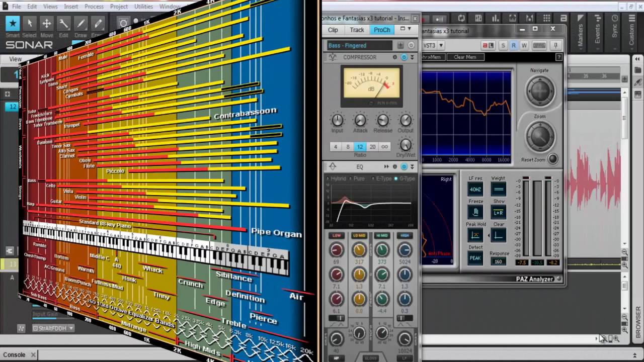Screen dimensions: 644x362
Task: Switch to the Track tab
Action: 357,30
